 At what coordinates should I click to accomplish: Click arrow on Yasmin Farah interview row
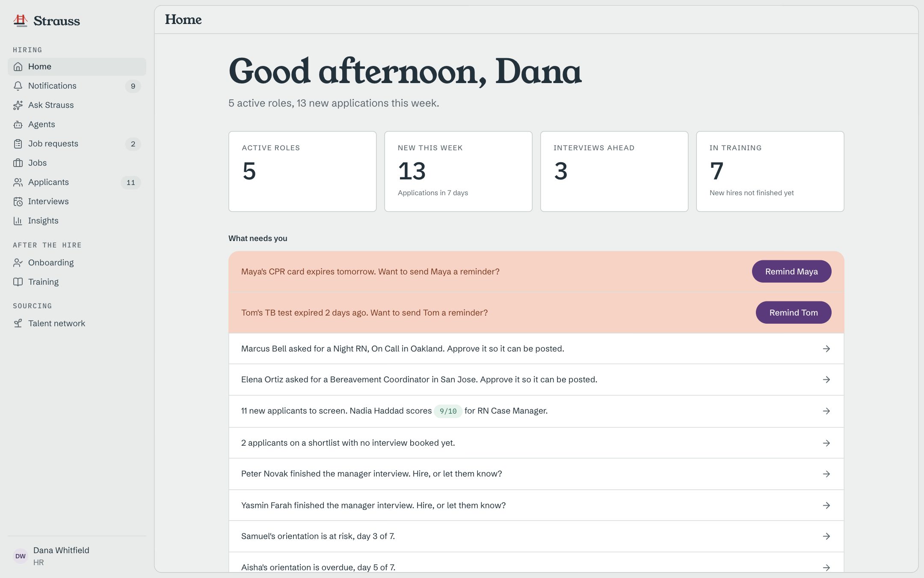pos(826,506)
